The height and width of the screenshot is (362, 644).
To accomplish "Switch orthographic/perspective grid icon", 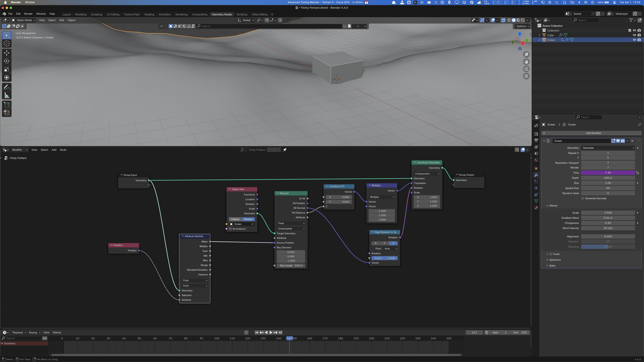I will (x=526, y=76).
